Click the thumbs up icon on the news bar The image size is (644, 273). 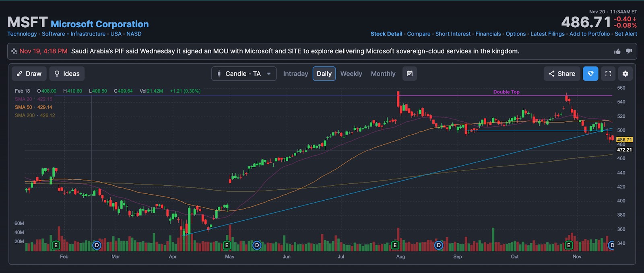pyautogui.click(x=617, y=51)
